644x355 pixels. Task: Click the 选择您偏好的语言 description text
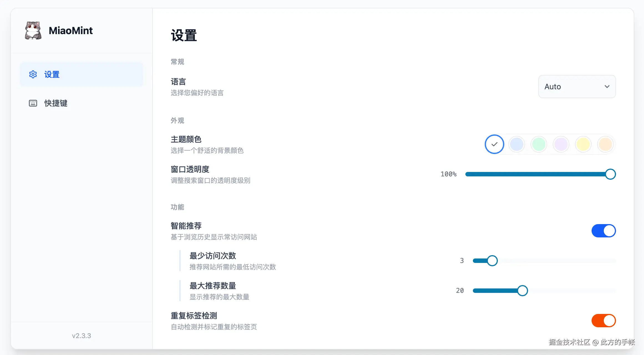(197, 93)
